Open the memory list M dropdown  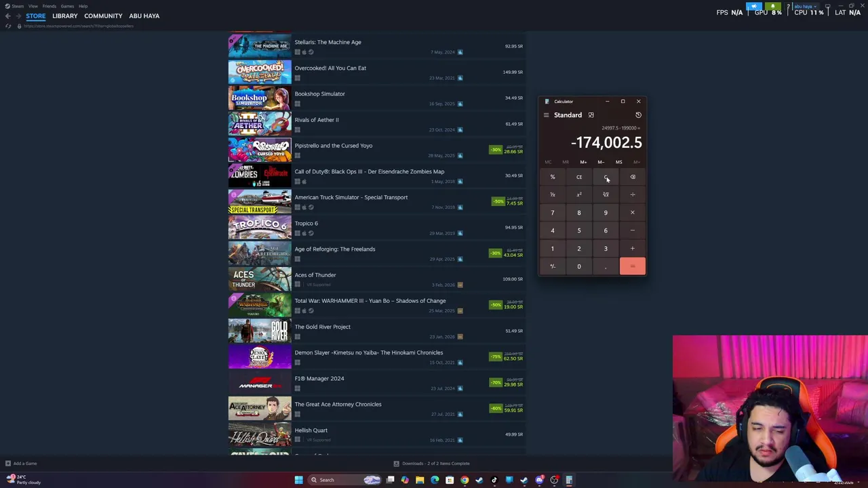click(636, 162)
